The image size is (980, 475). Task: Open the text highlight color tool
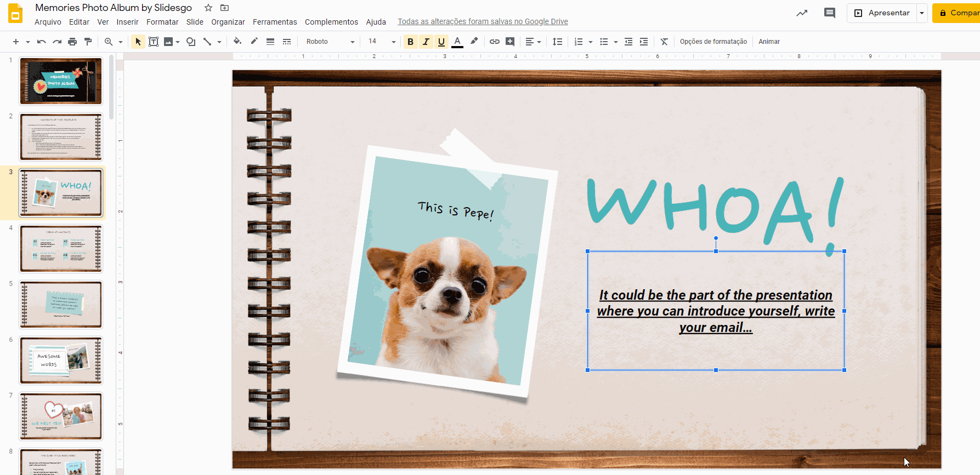pyautogui.click(x=474, y=41)
